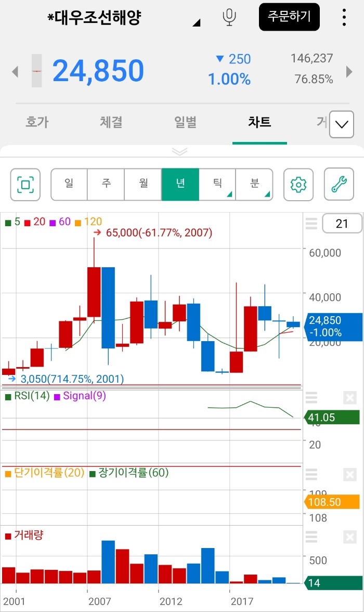Close the 거래량 volume panel
The height and width of the screenshot is (612, 364).
pyautogui.click(x=350, y=537)
